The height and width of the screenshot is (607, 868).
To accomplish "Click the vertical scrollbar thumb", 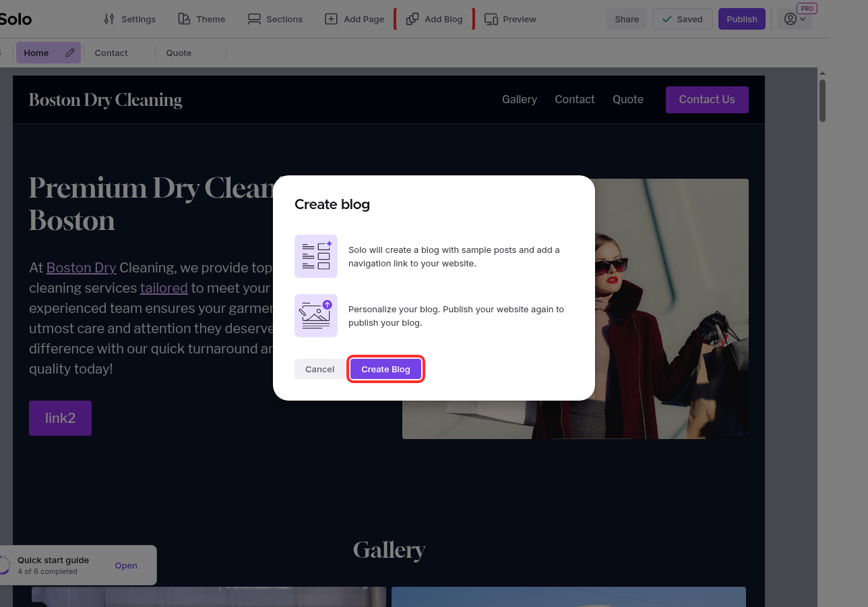I will [822, 101].
